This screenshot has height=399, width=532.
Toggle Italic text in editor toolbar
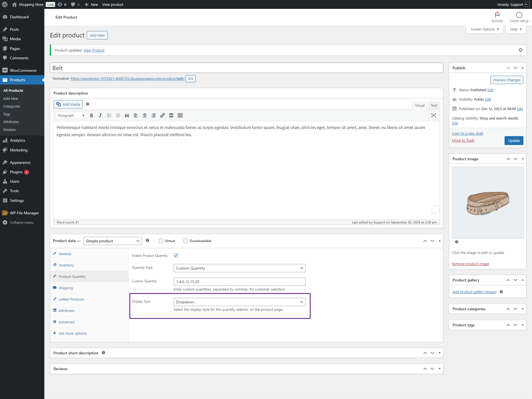[x=100, y=116]
